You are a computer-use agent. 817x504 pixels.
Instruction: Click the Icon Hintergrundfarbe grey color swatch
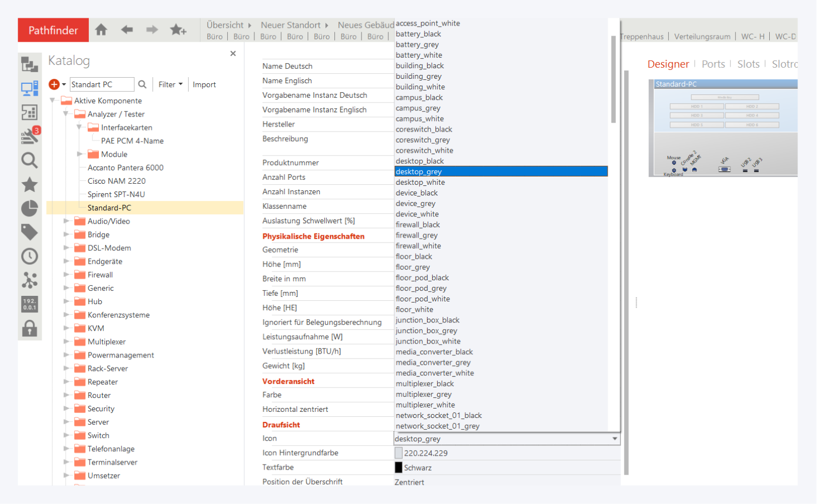tap(398, 453)
